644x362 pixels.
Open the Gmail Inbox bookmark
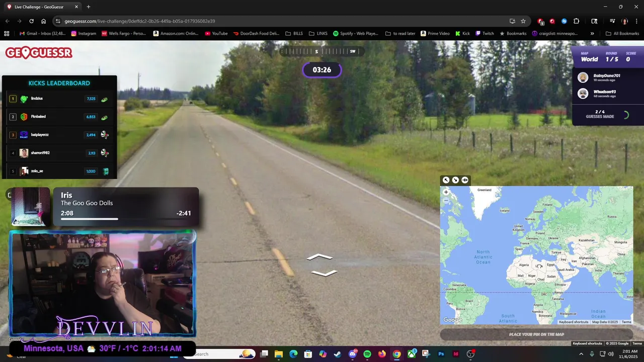pyautogui.click(x=42, y=34)
